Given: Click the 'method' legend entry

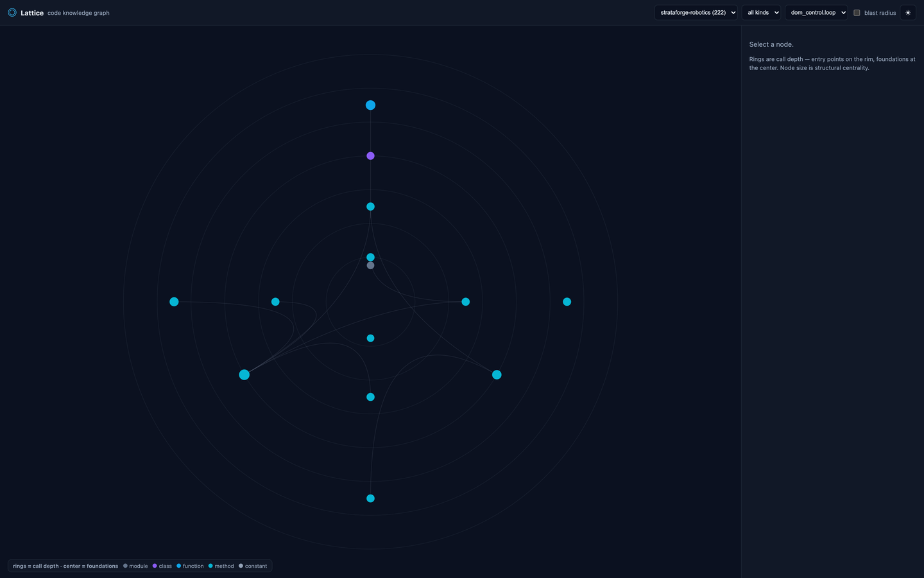Looking at the screenshot, I should click(221, 566).
